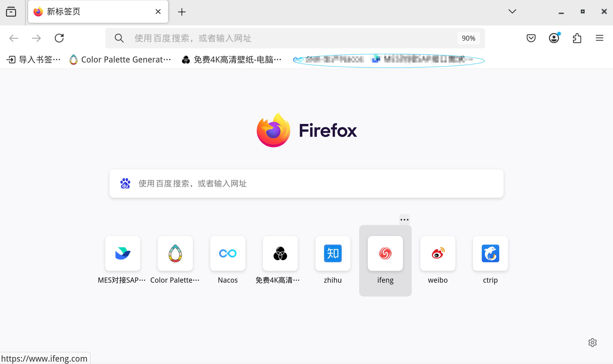Open the extensions puzzle icon
613x364 pixels.
point(577,38)
